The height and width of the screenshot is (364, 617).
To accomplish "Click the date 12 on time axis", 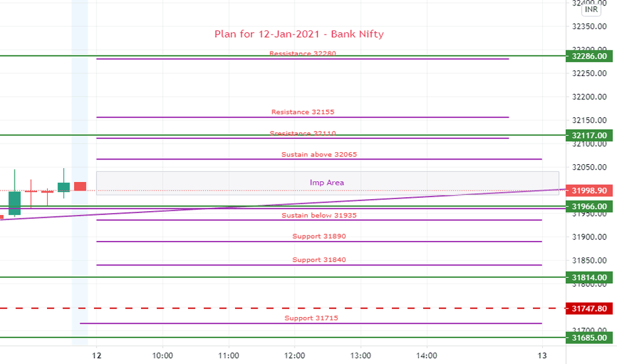I will [x=97, y=356].
